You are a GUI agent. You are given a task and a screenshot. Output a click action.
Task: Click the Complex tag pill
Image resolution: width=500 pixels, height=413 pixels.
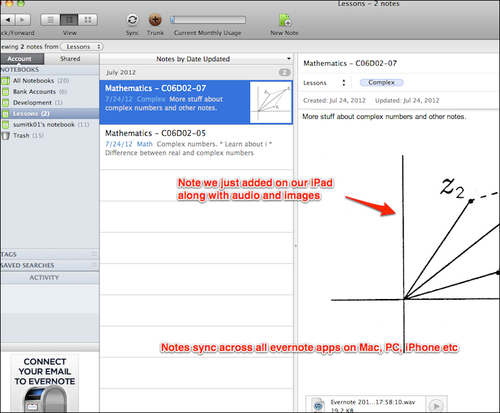382,82
